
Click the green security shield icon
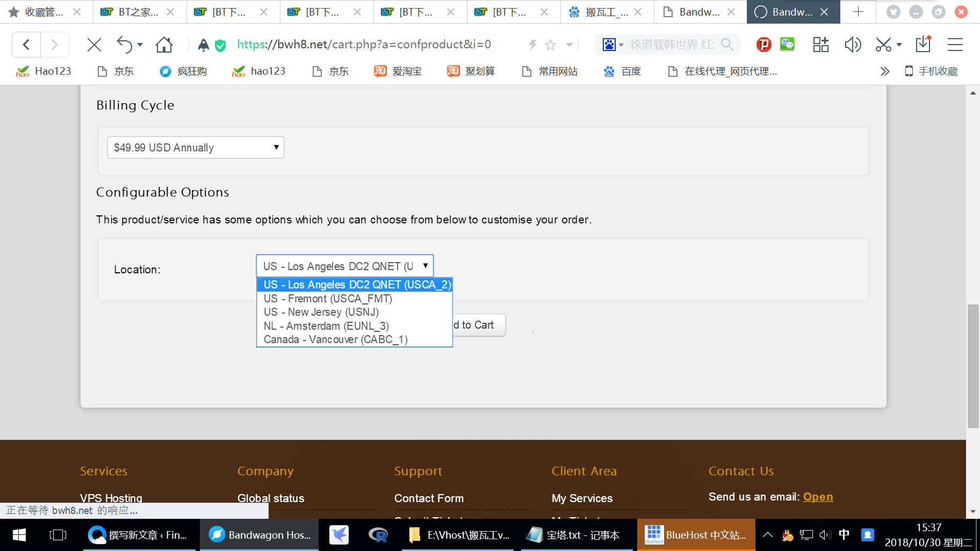[x=220, y=46]
